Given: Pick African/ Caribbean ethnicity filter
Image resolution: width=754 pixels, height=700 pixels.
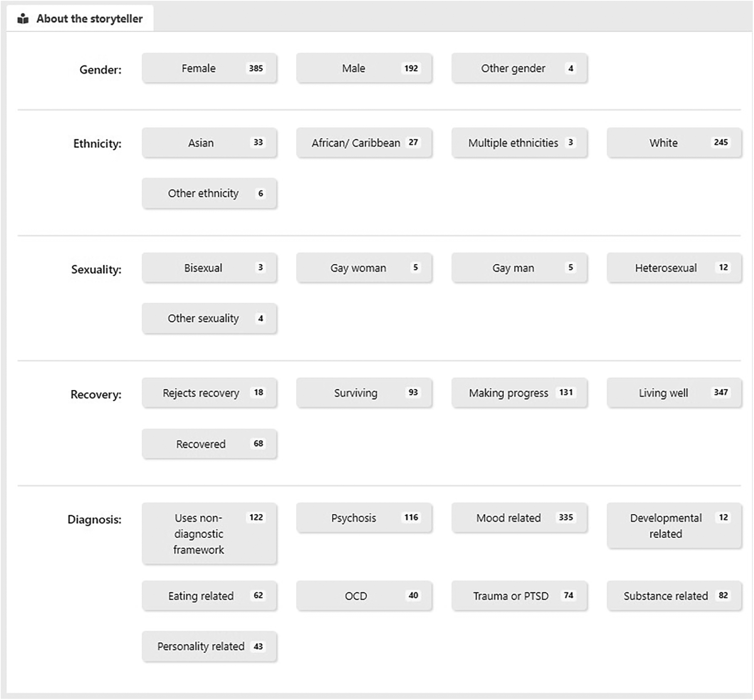Looking at the screenshot, I should [364, 143].
